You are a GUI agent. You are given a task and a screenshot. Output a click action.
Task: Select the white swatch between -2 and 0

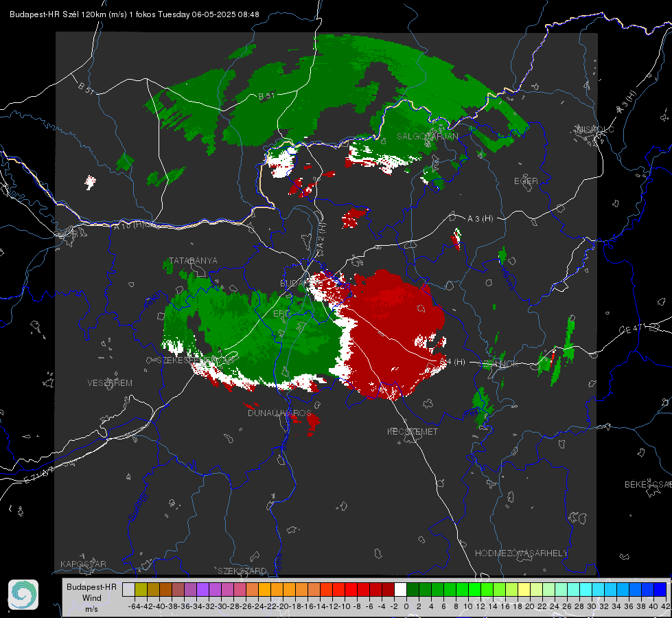400,590
